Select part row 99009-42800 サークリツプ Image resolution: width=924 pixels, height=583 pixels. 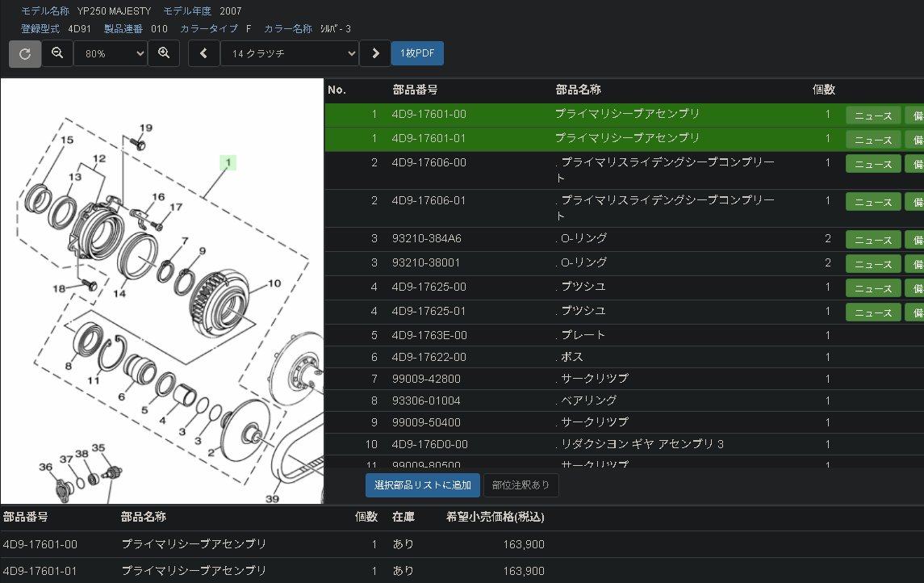tap(624, 379)
